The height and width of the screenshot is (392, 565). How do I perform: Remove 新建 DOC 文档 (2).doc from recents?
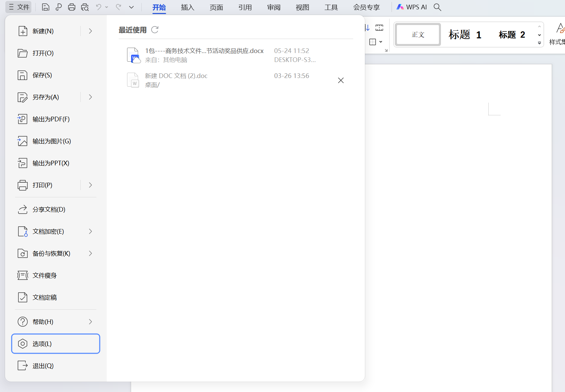tap(341, 80)
